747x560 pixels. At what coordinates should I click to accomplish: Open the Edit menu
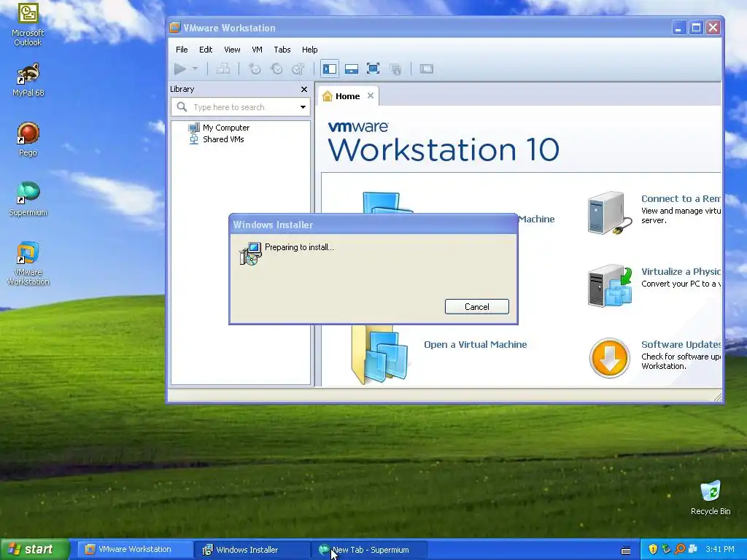pyautogui.click(x=206, y=50)
